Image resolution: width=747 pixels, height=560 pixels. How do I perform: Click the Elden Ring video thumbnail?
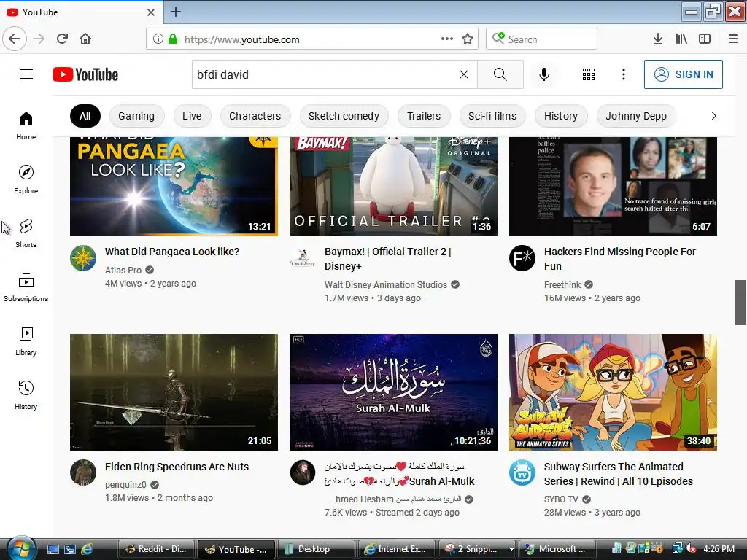(x=174, y=392)
